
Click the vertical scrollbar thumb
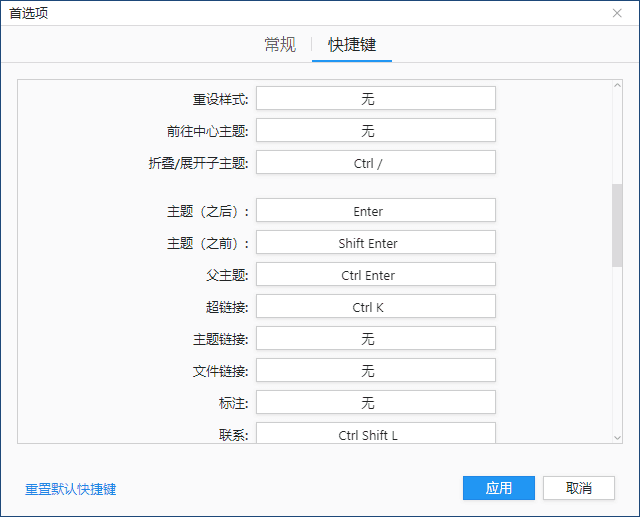617,225
